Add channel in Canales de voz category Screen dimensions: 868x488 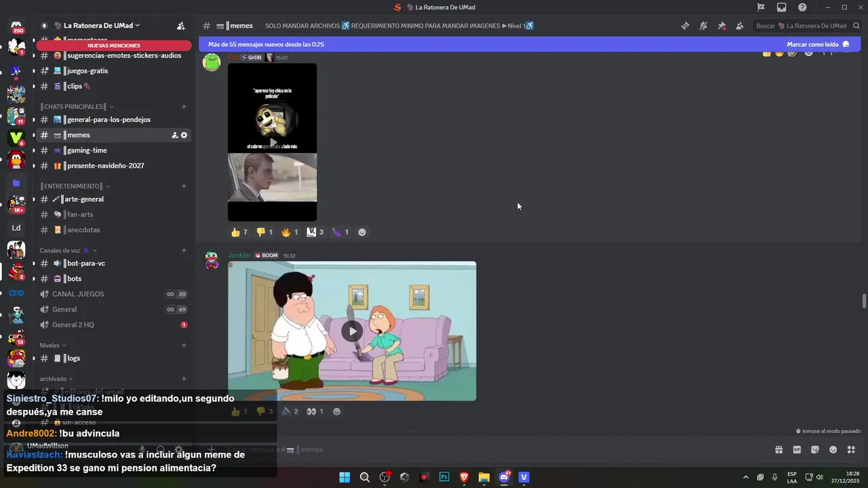coord(184,250)
